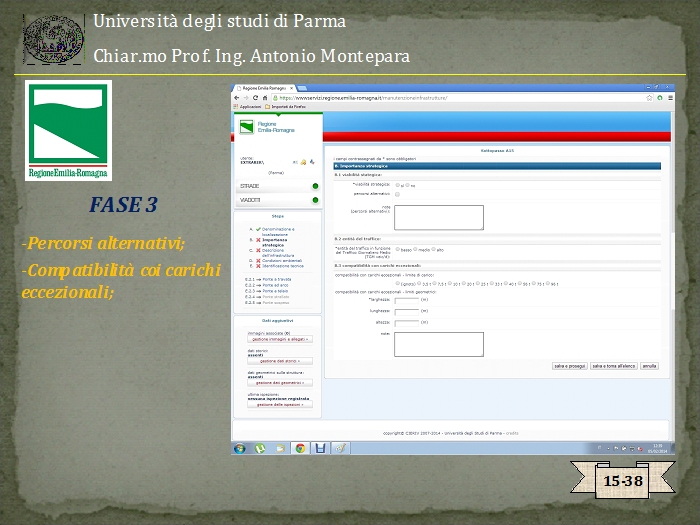The image size is (700, 525).
Task: Select 'medio' traffic entity option
Action: [414, 249]
